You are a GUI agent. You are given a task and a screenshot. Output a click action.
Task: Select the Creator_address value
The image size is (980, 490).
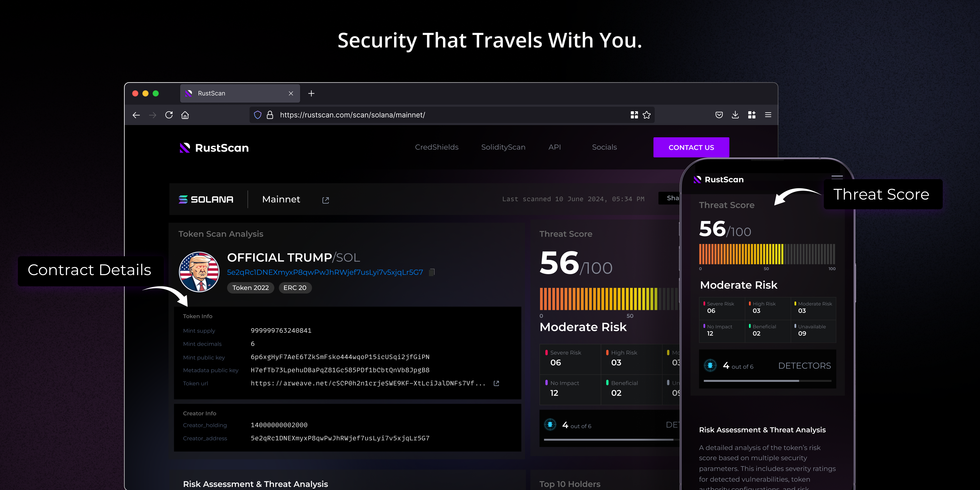point(340,438)
